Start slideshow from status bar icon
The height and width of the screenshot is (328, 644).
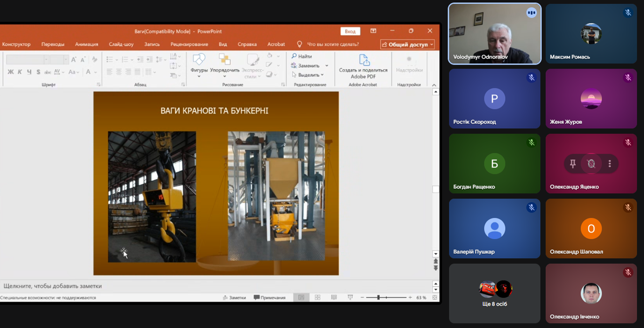[350, 298]
